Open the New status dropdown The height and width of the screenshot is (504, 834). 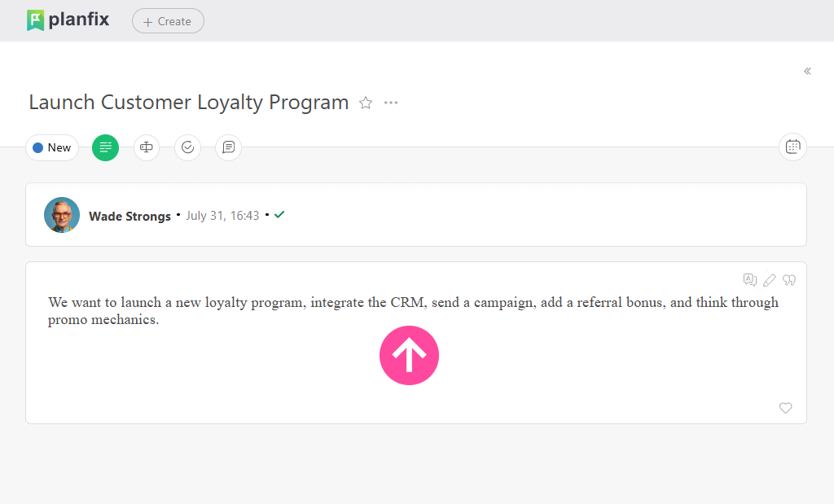click(x=52, y=147)
